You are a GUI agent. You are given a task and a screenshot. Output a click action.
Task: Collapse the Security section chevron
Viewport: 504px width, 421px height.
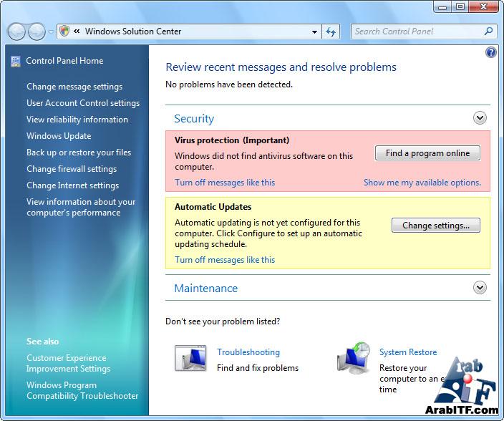click(480, 118)
